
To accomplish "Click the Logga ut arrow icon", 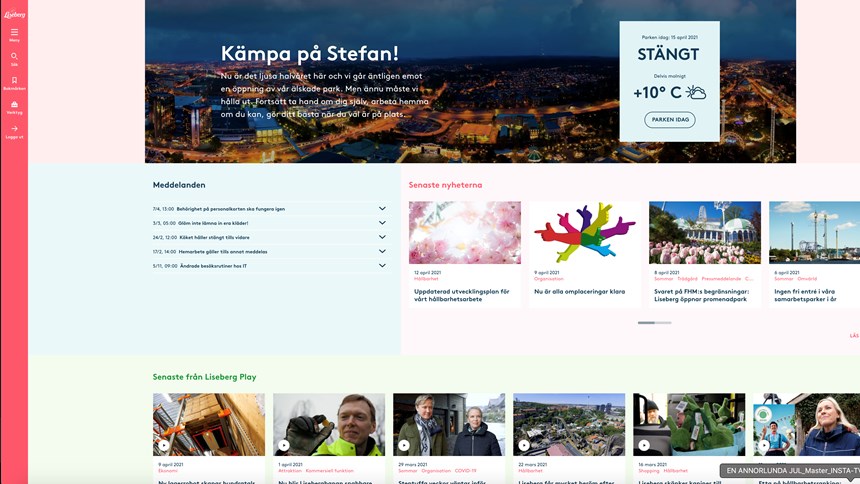I will pos(14,129).
